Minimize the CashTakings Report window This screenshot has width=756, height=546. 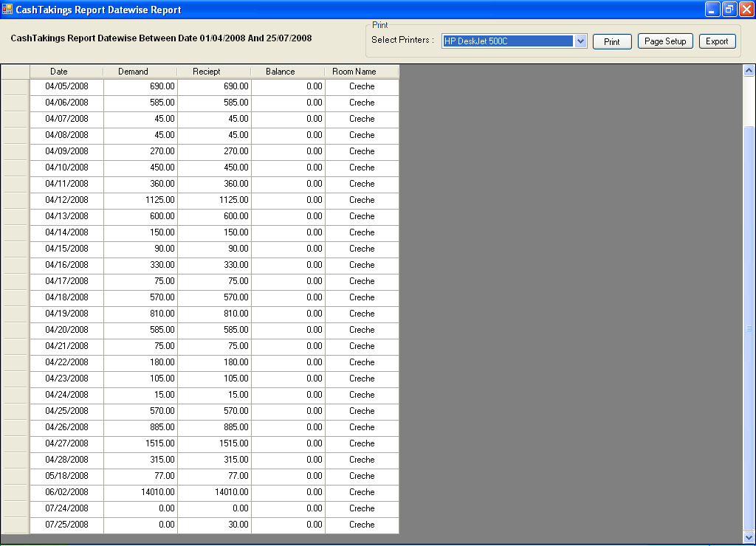(712, 9)
